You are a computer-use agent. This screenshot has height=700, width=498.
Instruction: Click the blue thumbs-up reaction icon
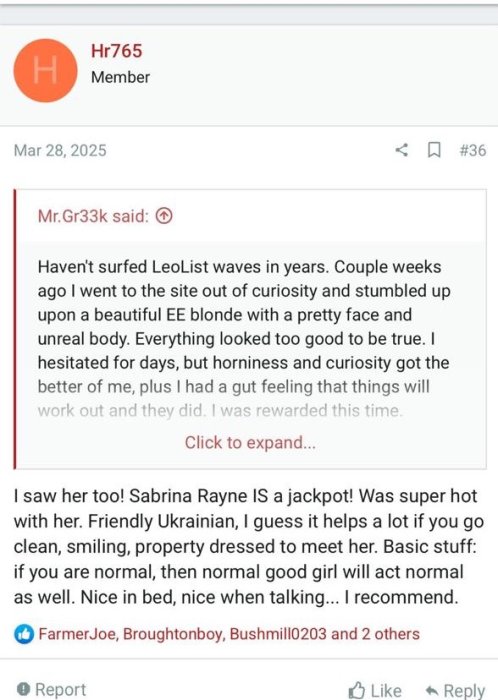click(x=24, y=634)
